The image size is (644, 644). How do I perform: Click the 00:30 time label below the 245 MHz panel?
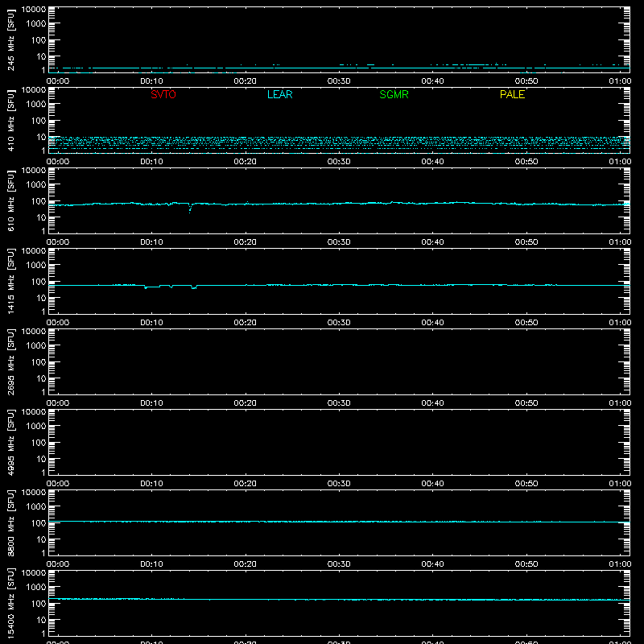[x=339, y=81]
